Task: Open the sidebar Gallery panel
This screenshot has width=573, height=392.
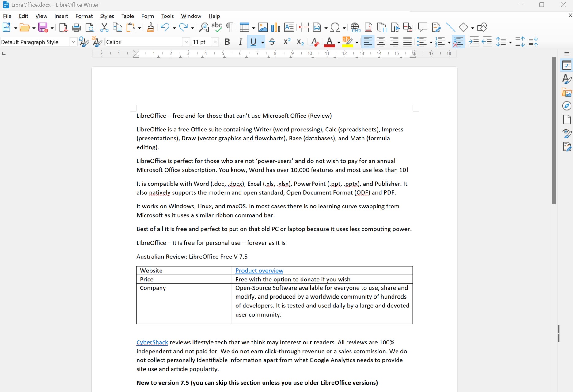Action: 567,92
